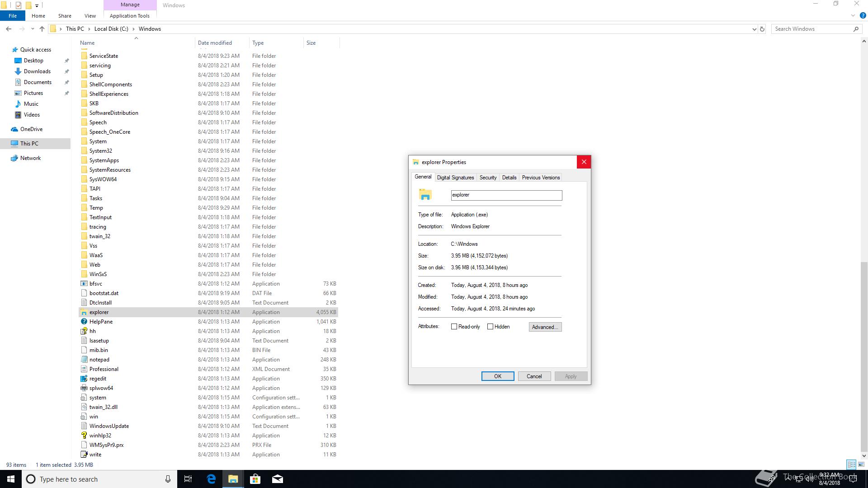
Task: Close the explorer Properties dialog
Action: pos(584,162)
